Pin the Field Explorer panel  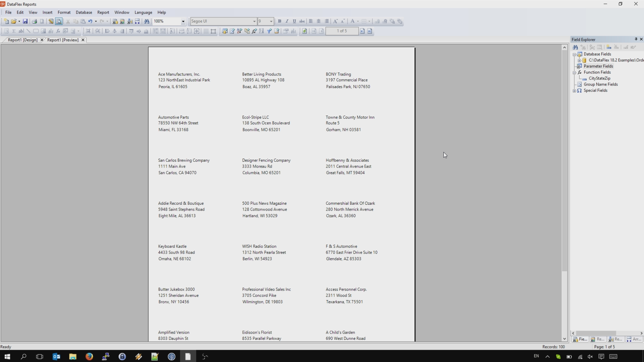636,39
